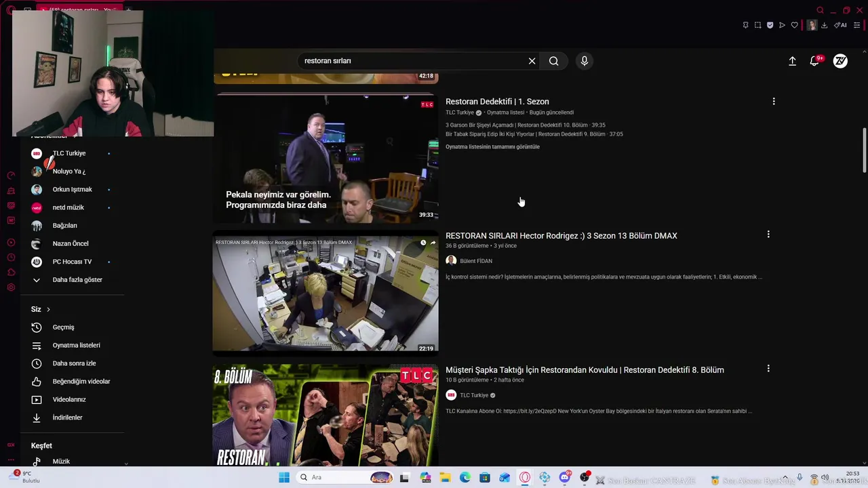Open the settings gear icon in Opera sidebar
This screenshot has height=488, width=868.
(11, 287)
